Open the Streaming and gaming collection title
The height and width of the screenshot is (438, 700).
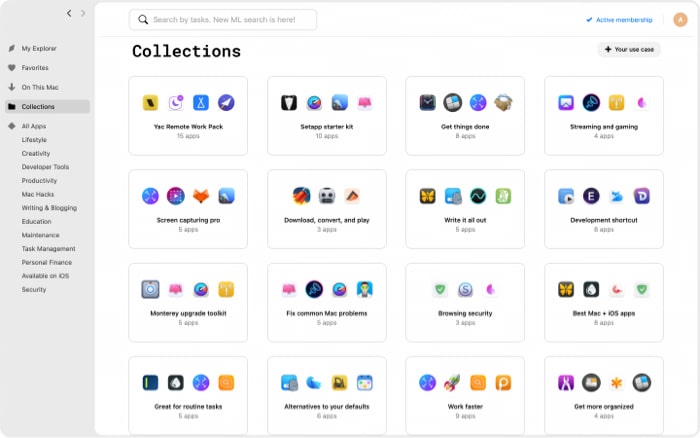tap(604, 127)
